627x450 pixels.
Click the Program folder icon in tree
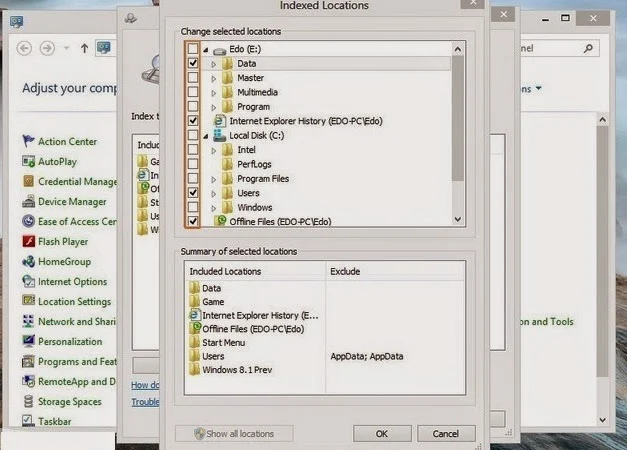point(228,106)
